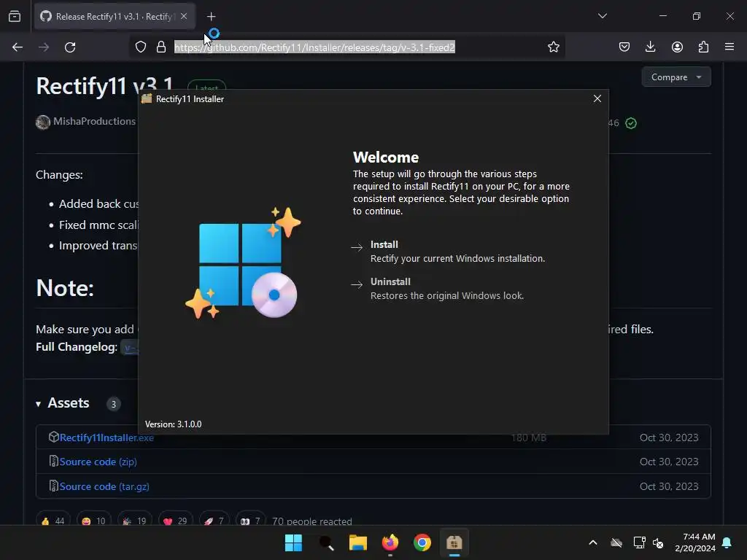
Task: Click muted volume tray icon
Action: tap(658, 542)
